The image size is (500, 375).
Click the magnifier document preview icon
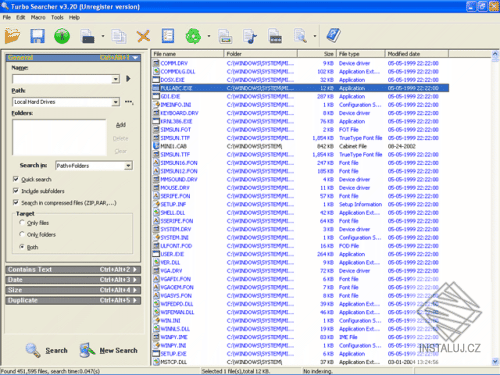coord(300,36)
